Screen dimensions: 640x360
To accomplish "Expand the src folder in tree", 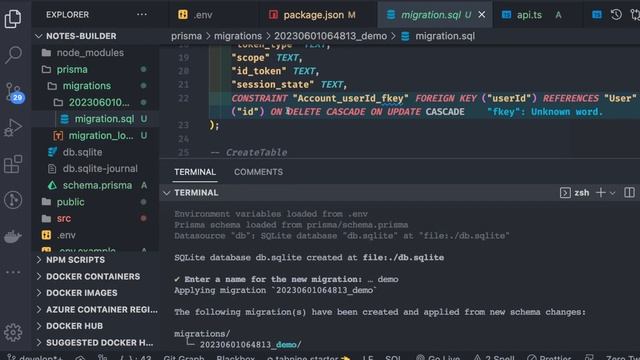I will click(x=63, y=218).
